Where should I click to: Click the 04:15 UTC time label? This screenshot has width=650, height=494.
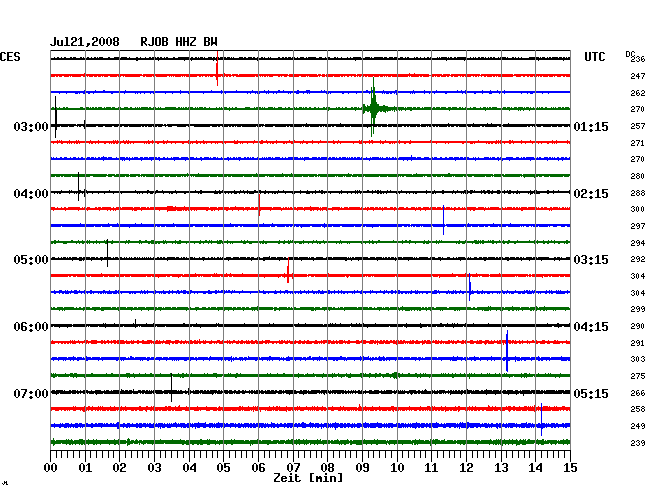[591, 327]
